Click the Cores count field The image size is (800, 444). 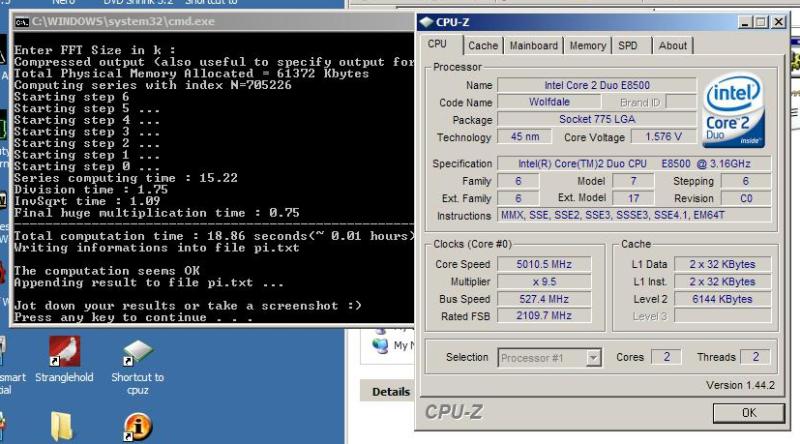[x=666, y=357]
